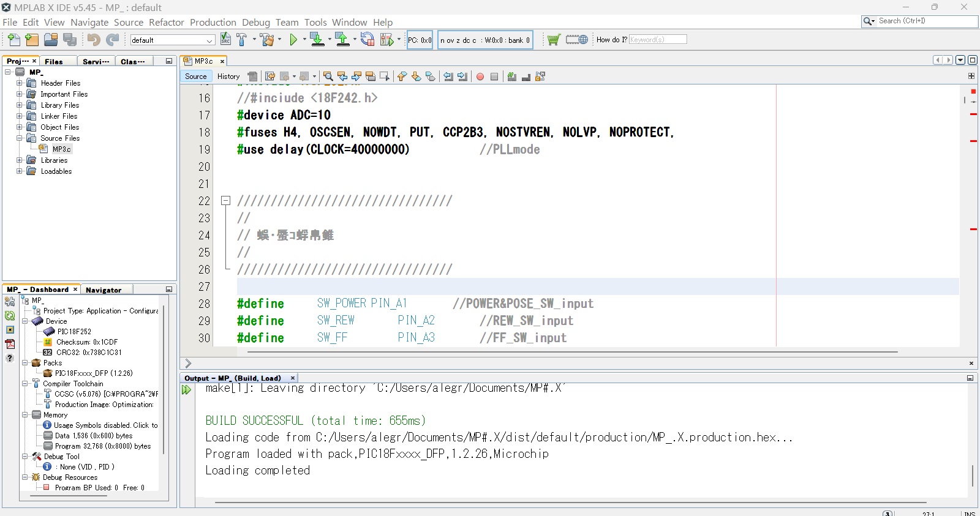Create a new file with toolbar icon

14,40
